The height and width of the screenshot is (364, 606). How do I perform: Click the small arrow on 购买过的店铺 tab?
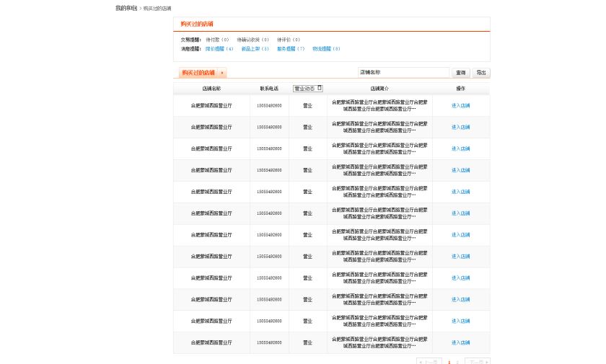pyautogui.click(x=222, y=73)
